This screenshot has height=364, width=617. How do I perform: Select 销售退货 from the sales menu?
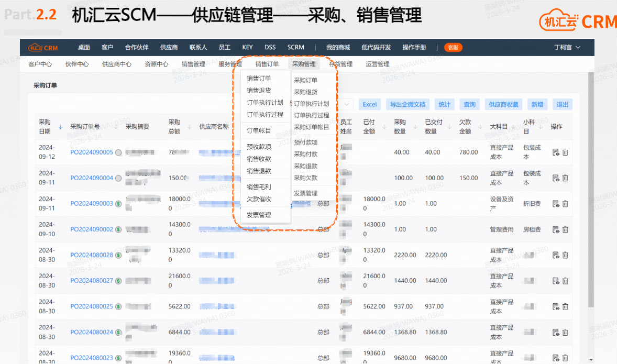[x=259, y=91]
